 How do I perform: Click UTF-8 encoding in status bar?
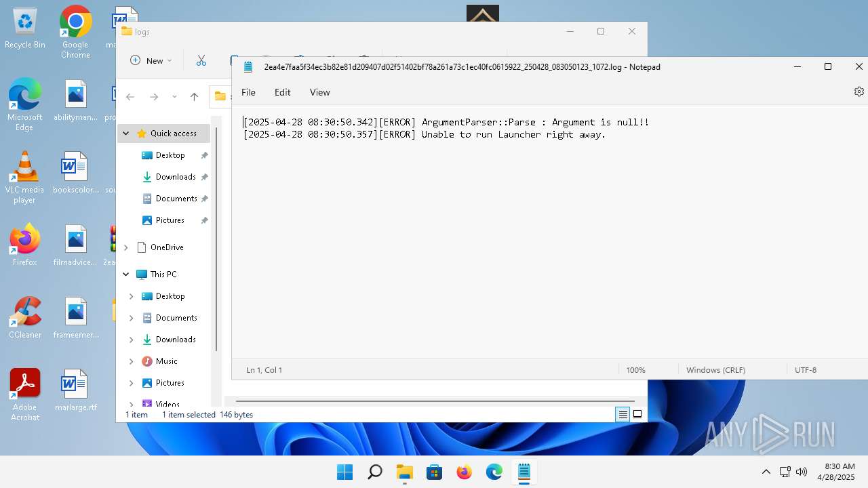[806, 370]
